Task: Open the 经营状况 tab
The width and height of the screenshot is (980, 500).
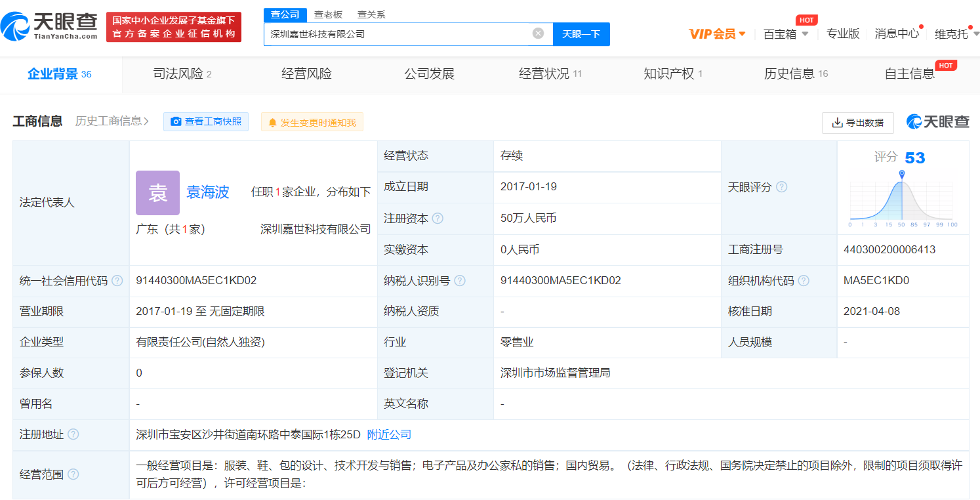Action: (550, 74)
